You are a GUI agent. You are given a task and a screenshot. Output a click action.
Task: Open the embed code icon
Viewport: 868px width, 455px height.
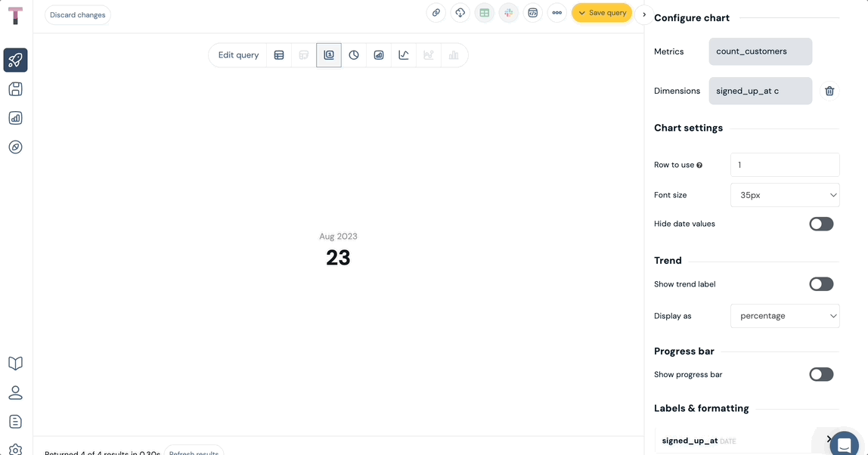pyautogui.click(x=532, y=13)
